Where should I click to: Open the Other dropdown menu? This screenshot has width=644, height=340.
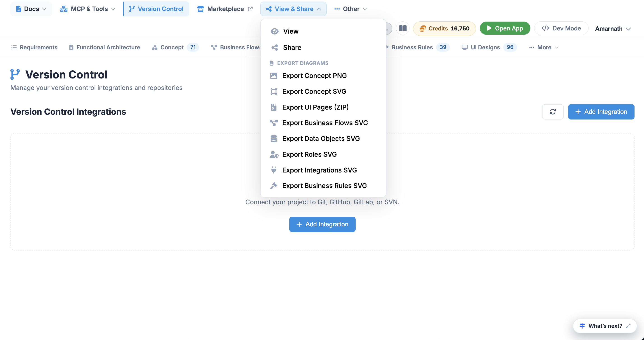pos(350,9)
